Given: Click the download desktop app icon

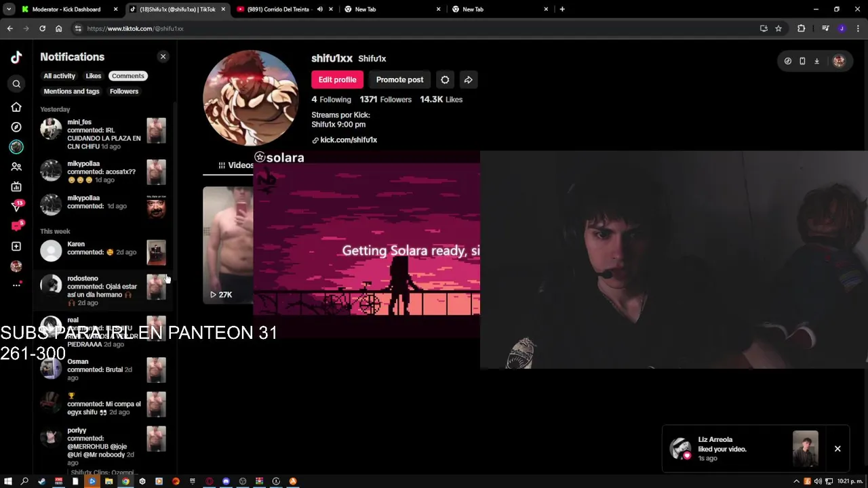Looking at the screenshot, I should click(x=816, y=61).
